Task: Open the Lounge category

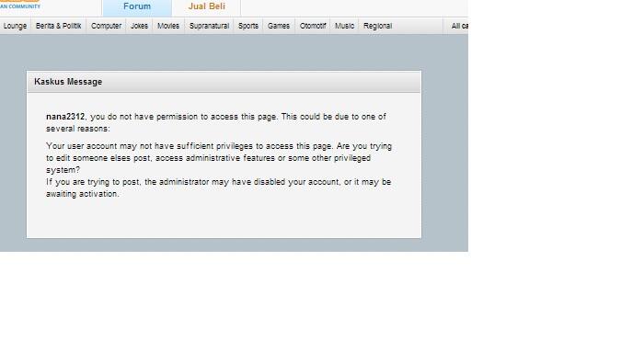Action: 15,26
